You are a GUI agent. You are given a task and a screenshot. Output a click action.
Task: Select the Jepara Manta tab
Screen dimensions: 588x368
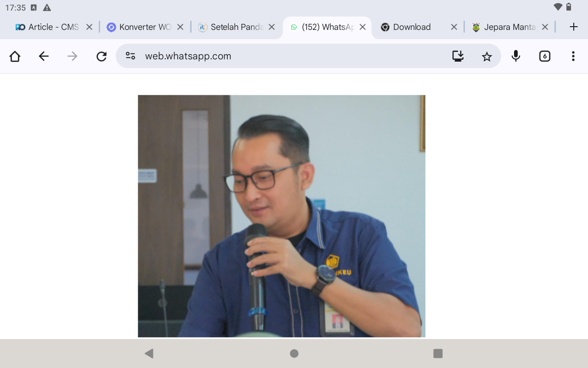[x=510, y=27]
